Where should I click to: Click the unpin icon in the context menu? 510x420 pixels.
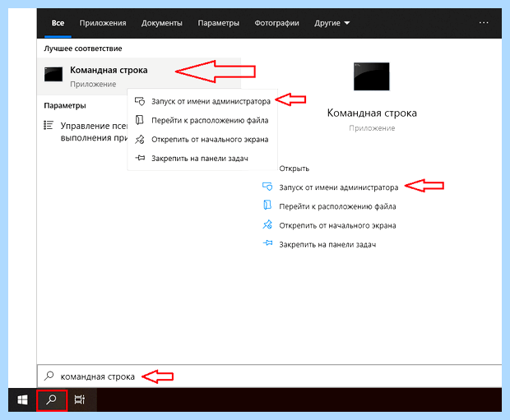pos(140,139)
